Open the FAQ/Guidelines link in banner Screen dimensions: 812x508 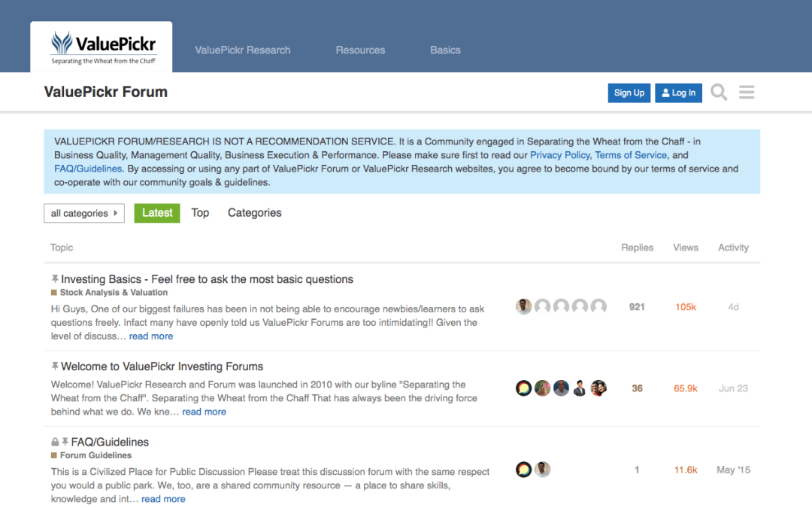[88, 169]
